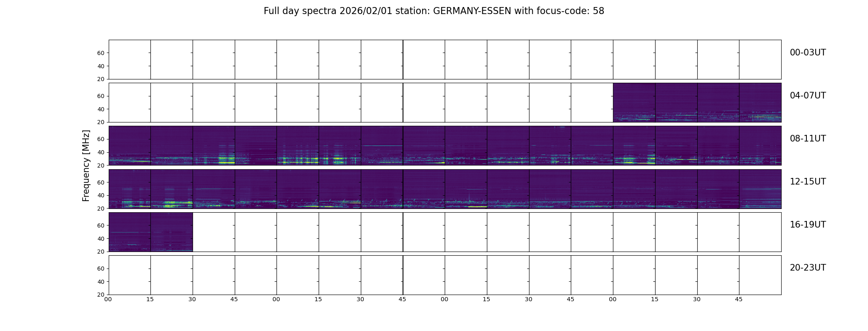Click the 60 tick of the 04-07UT row
The image size is (868, 331).
click(100, 96)
